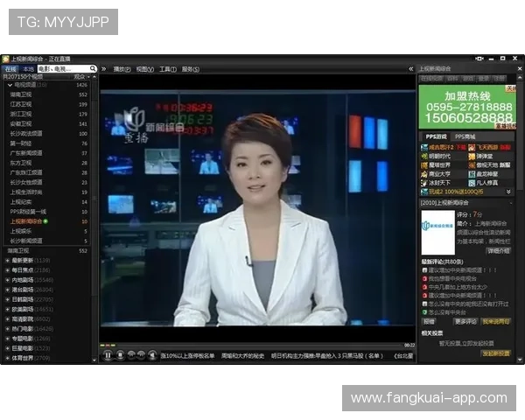Screen dimensions: 525x420
Task: Select the playing 上视新闻综合 channel row
Action: point(47,221)
